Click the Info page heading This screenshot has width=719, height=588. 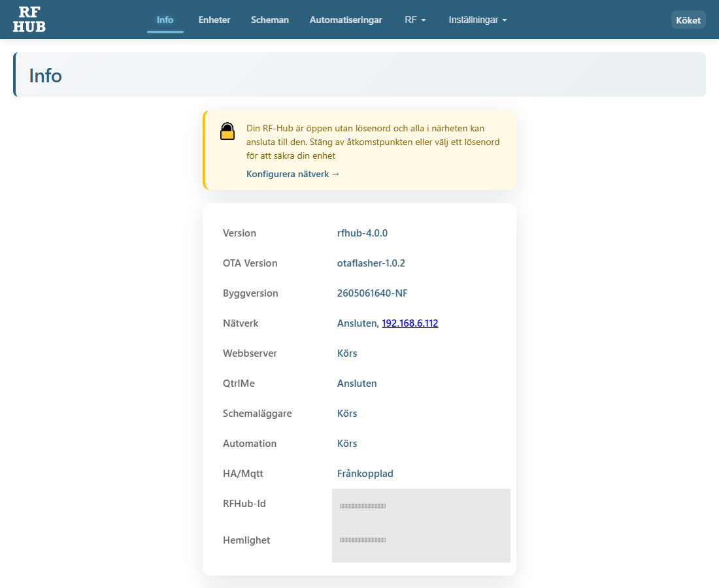(45, 76)
